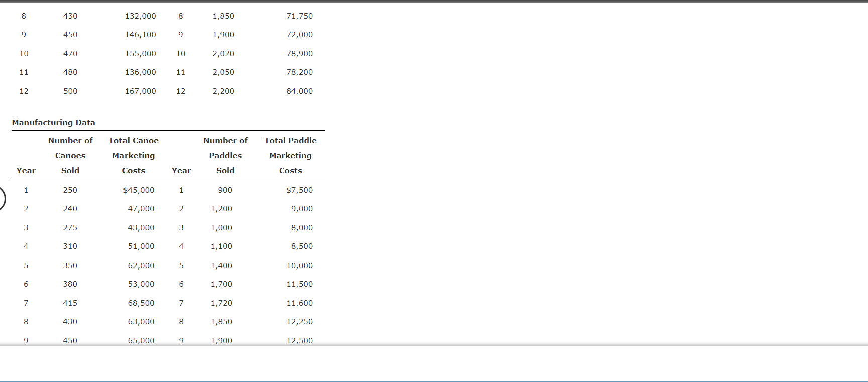
Task: Click the 12,250 paddle marketing cost
Action: pos(300,322)
